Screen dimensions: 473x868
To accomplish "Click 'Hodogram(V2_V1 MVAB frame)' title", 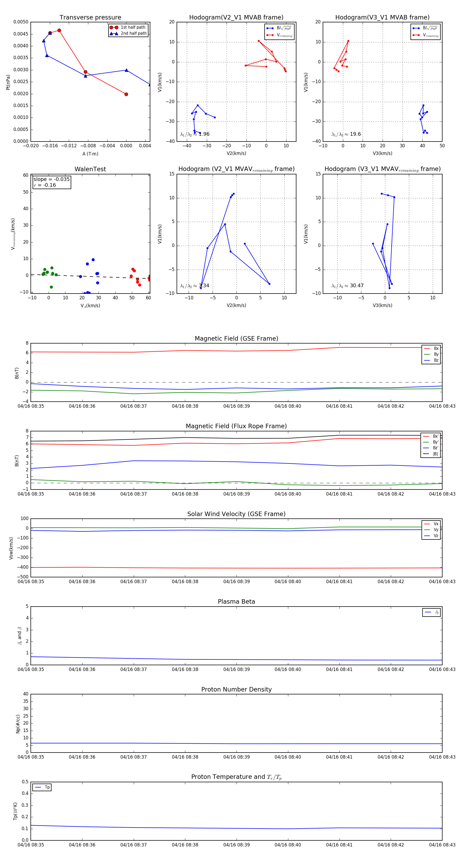I will [x=236, y=18].
